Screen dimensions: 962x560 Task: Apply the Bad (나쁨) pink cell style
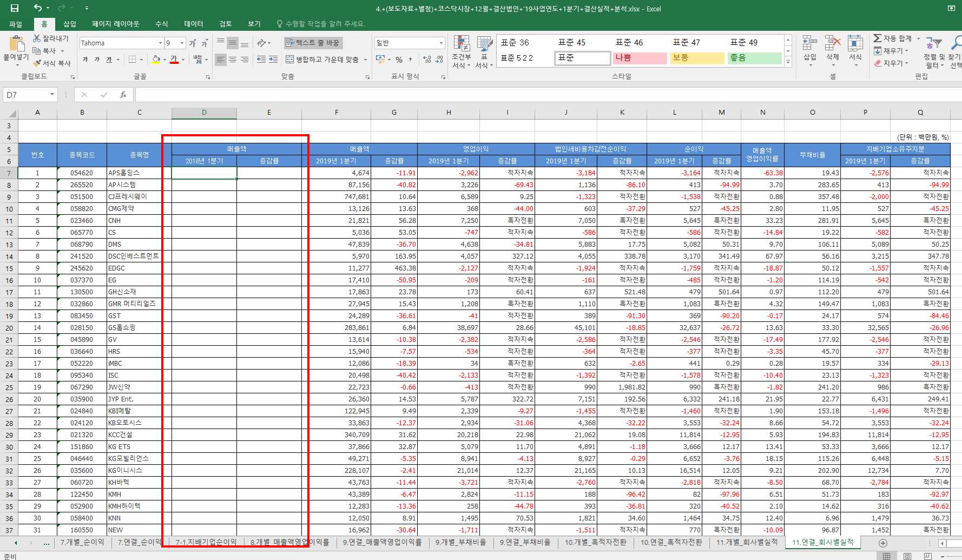pyautogui.click(x=640, y=58)
